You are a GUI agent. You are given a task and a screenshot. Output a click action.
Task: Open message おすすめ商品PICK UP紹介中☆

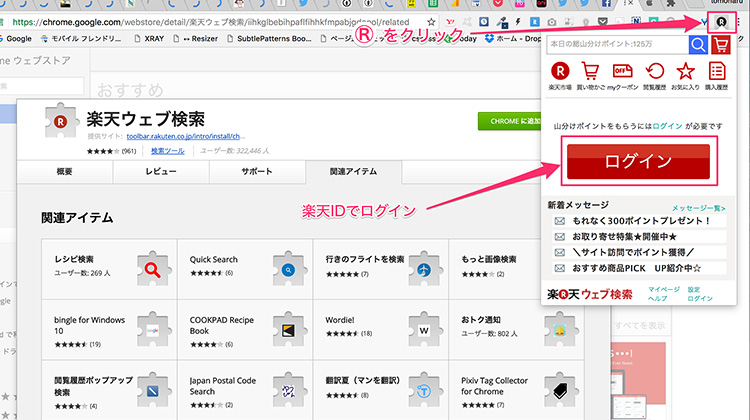[x=639, y=268]
